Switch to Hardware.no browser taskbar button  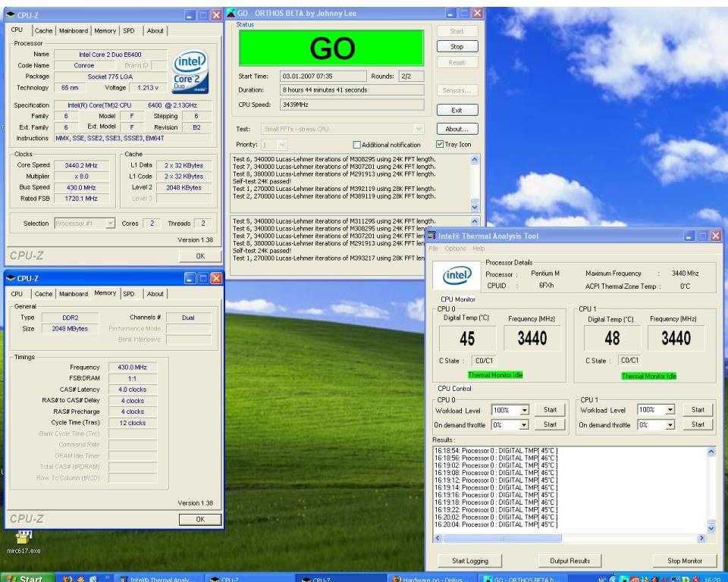point(431,579)
